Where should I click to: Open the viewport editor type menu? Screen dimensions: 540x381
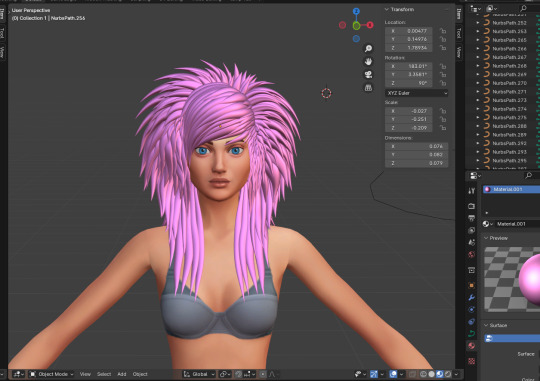point(18,374)
